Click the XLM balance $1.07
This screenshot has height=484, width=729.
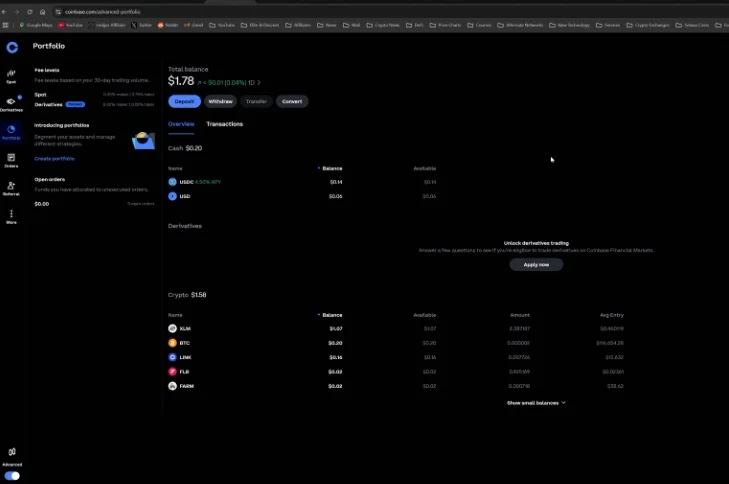tap(336, 329)
